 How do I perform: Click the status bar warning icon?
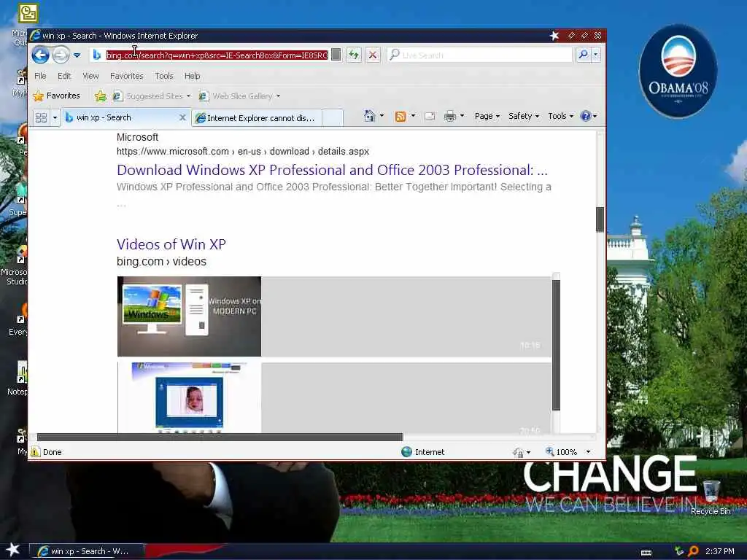point(35,452)
